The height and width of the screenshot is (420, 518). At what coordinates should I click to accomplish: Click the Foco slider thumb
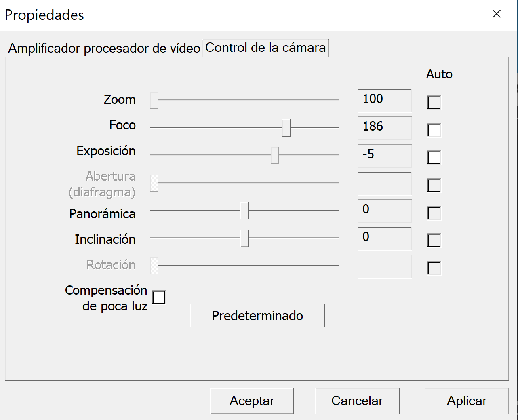click(286, 128)
